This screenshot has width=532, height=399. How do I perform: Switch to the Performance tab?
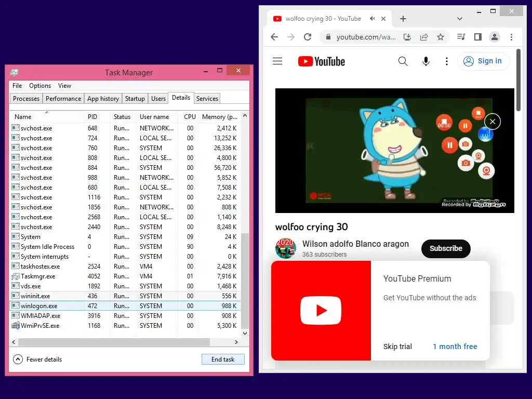(63, 98)
